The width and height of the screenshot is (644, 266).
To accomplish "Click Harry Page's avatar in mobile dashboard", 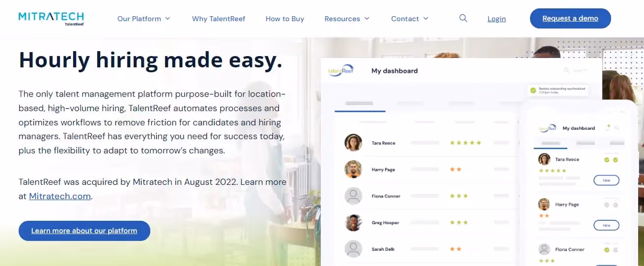I will click(544, 204).
